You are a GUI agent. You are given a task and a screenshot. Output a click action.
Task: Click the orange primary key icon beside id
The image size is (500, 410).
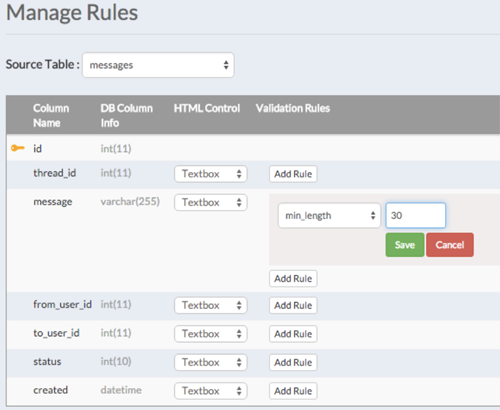coord(18,148)
